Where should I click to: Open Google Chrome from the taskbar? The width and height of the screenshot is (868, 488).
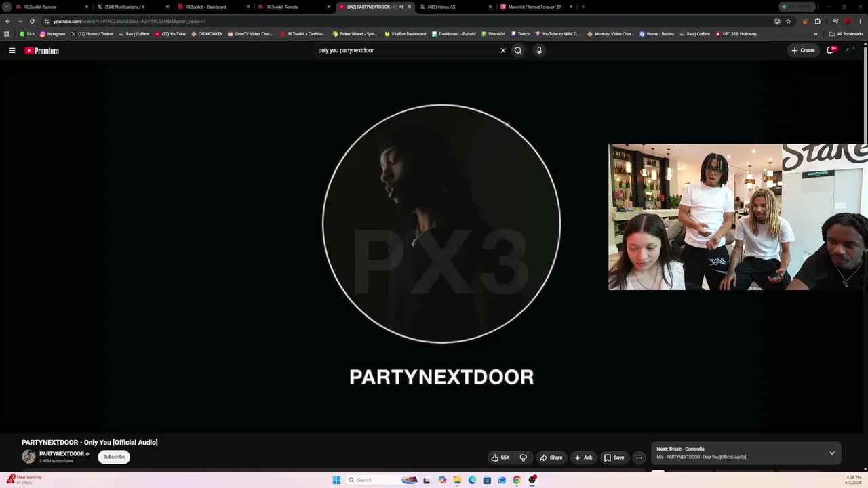click(517, 480)
